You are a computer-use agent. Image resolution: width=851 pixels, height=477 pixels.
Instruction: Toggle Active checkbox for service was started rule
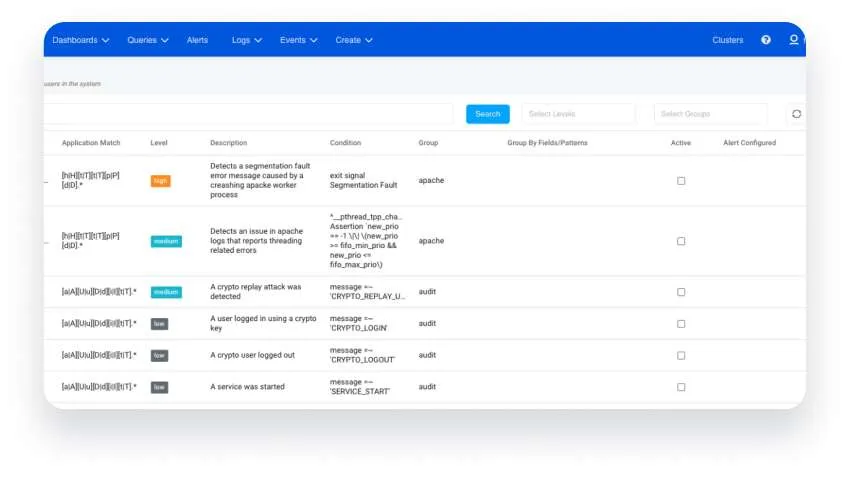681,387
